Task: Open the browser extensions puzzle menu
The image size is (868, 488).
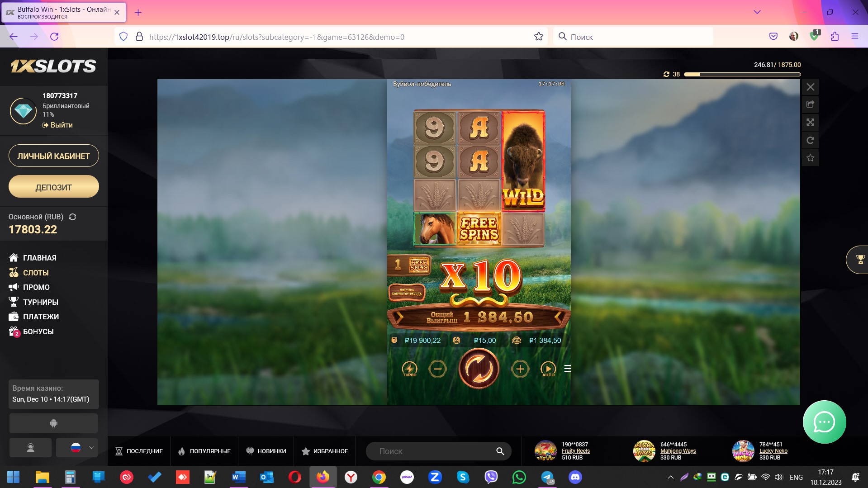Action: (x=835, y=37)
